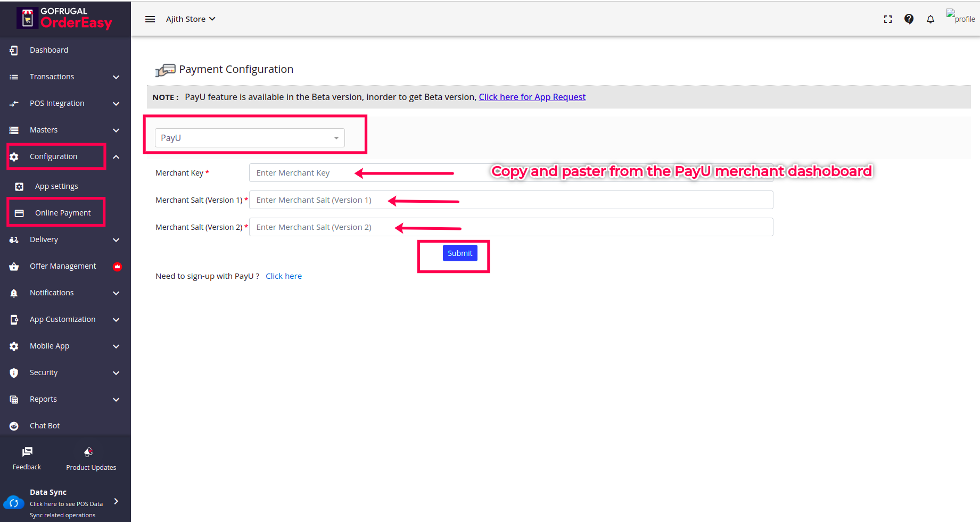Image resolution: width=980 pixels, height=522 pixels.
Task: Click the red crown badge on Offer Management
Action: coord(118,267)
